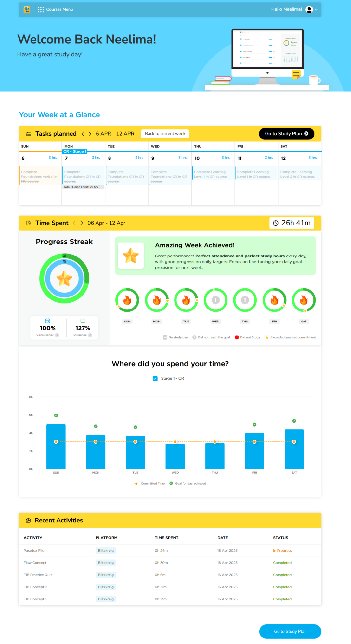Viewport: 351px width, 644px height.
Task: Expand the account dropdown beside the avatar
Action: point(316,9)
